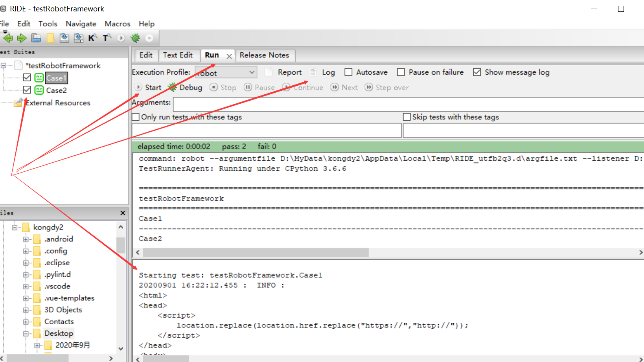Click the Log document icon
Viewport: 644px width, 362px height.
(313, 72)
